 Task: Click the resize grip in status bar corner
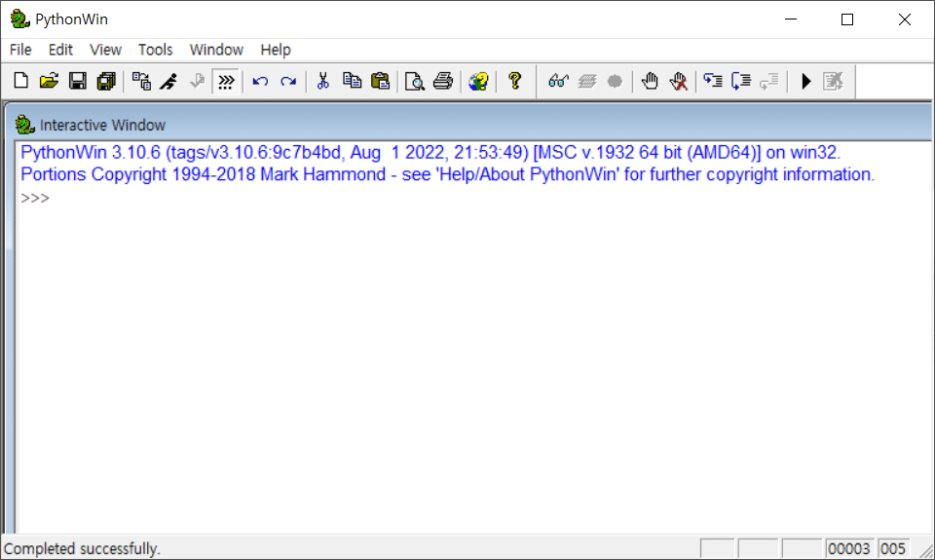[926, 550]
